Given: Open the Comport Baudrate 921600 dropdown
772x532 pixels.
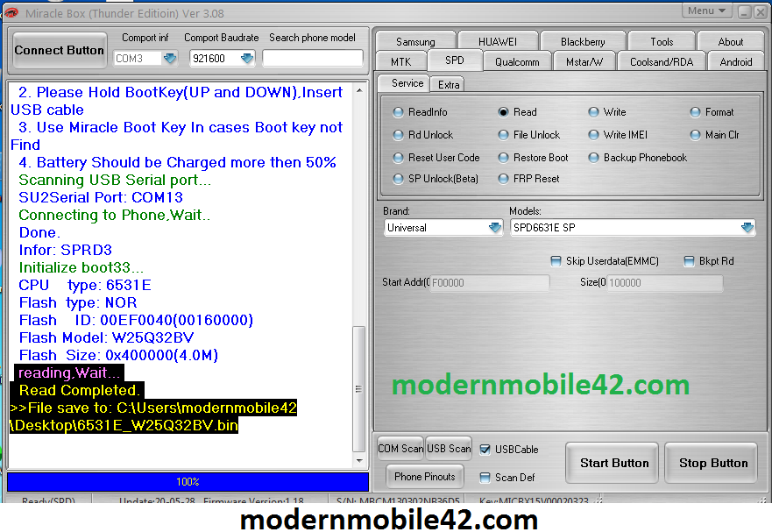Looking at the screenshot, I should (x=246, y=59).
